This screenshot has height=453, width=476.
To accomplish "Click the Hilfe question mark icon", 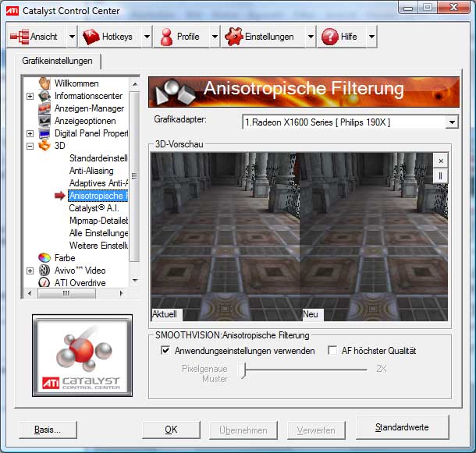I will tap(329, 37).
